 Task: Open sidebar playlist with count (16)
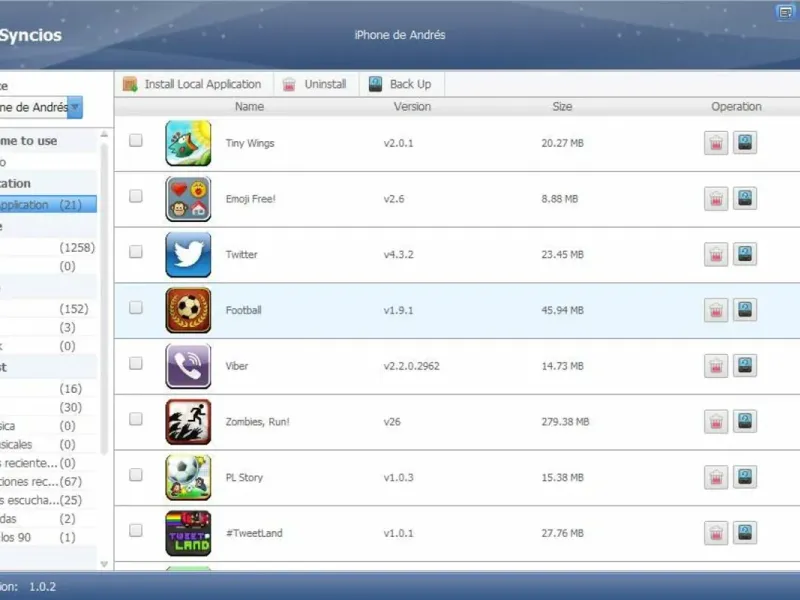48,389
